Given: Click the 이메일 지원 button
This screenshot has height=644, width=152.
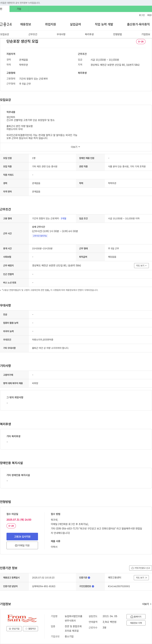Looking at the screenshot, I should 22,546.
